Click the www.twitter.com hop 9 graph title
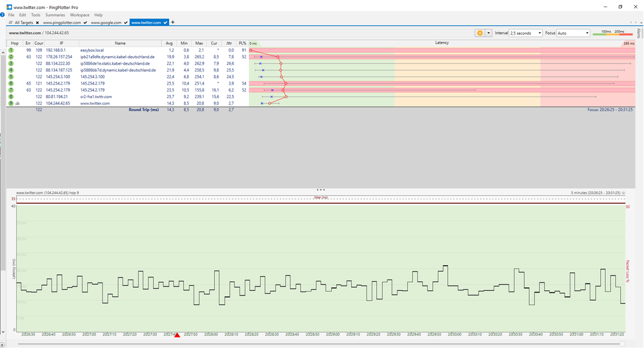The width and height of the screenshot is (644, 351). point(47,192)
